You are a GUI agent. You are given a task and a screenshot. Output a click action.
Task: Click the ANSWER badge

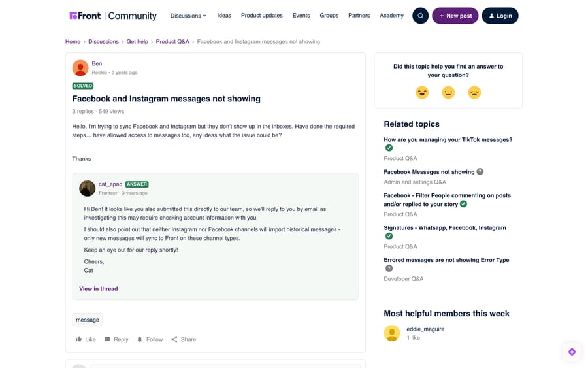[x=137, y=184]
